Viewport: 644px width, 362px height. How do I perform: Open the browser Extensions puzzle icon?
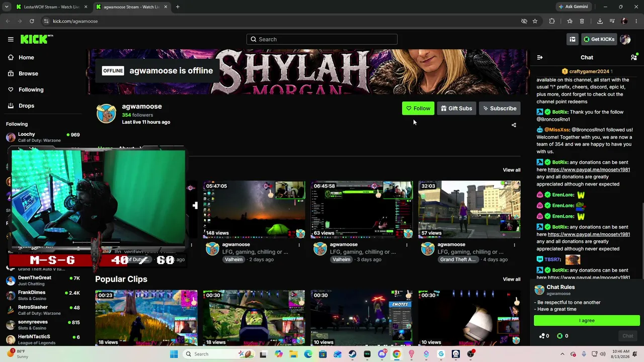click(x=552, y=21)
